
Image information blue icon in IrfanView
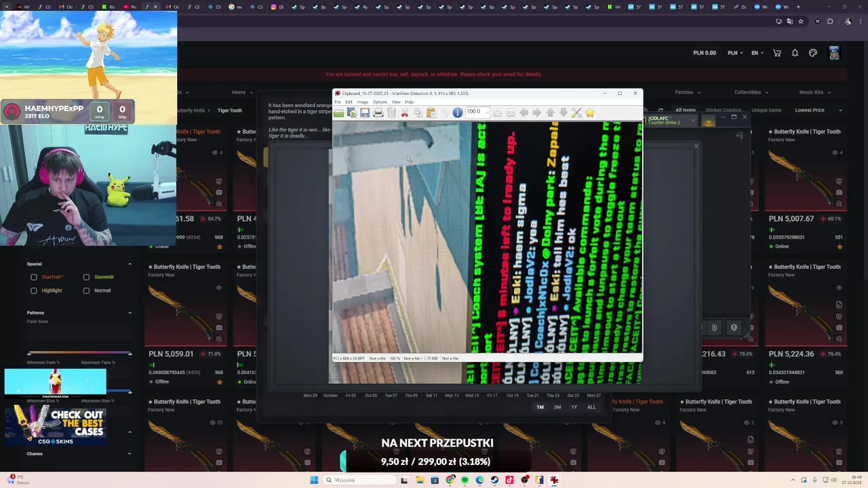pyautogui.click(x=458, y=113)
